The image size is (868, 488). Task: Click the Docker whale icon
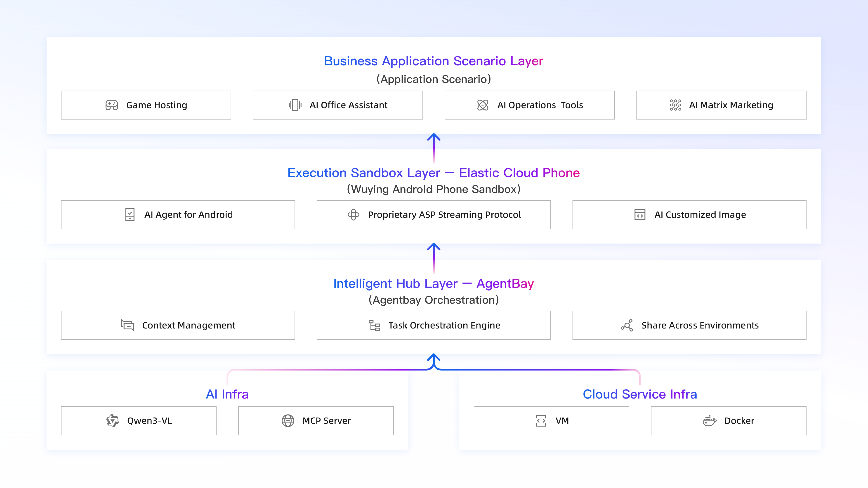pos(709,421)
